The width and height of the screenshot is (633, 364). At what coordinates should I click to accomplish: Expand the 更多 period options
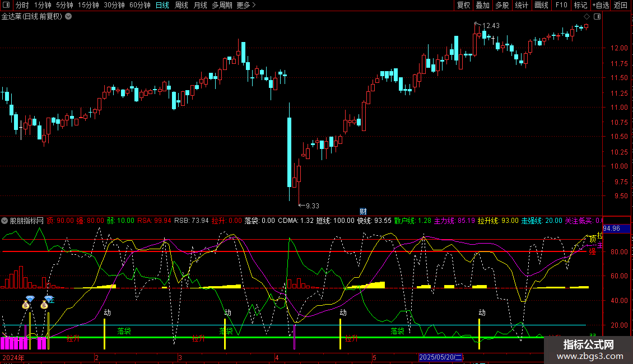point(246,5)
